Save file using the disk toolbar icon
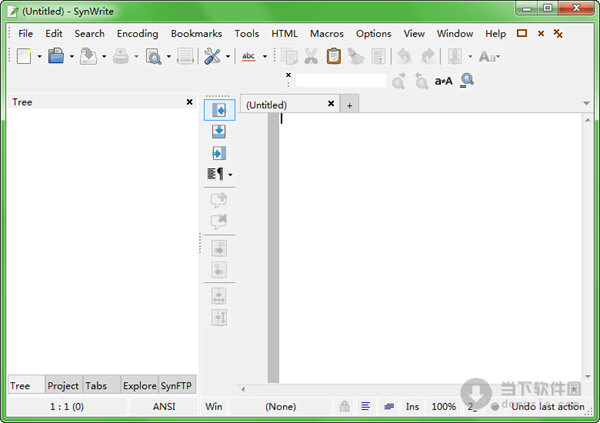 tap(88, 56)
